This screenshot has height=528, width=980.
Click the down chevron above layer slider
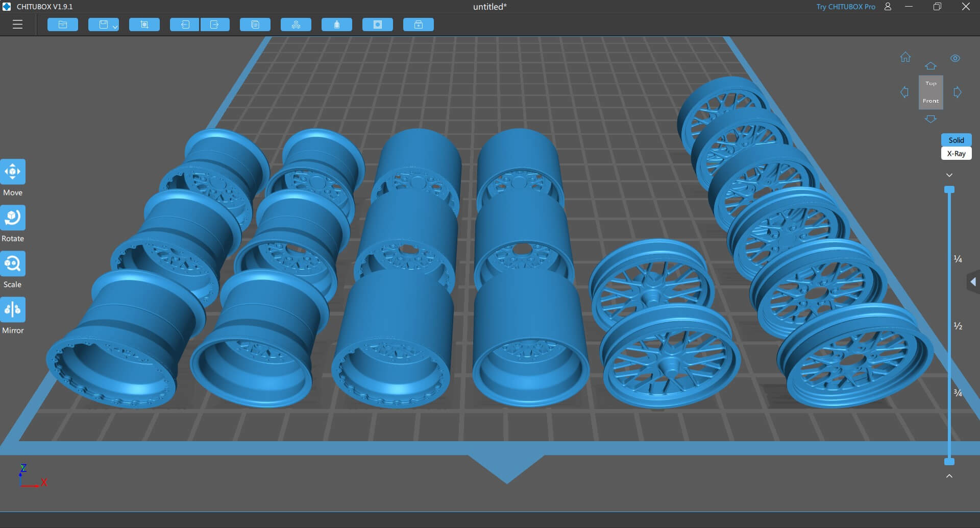(x=949, y=175)
